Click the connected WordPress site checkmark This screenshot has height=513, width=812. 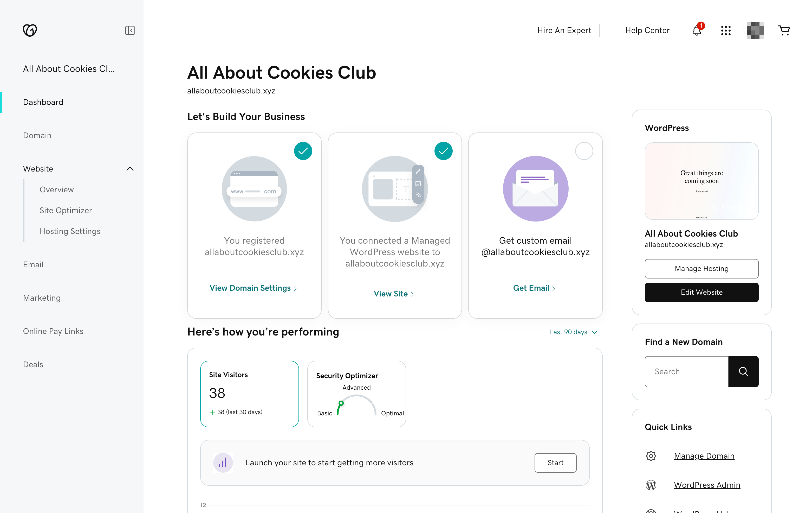click(443, 151)
